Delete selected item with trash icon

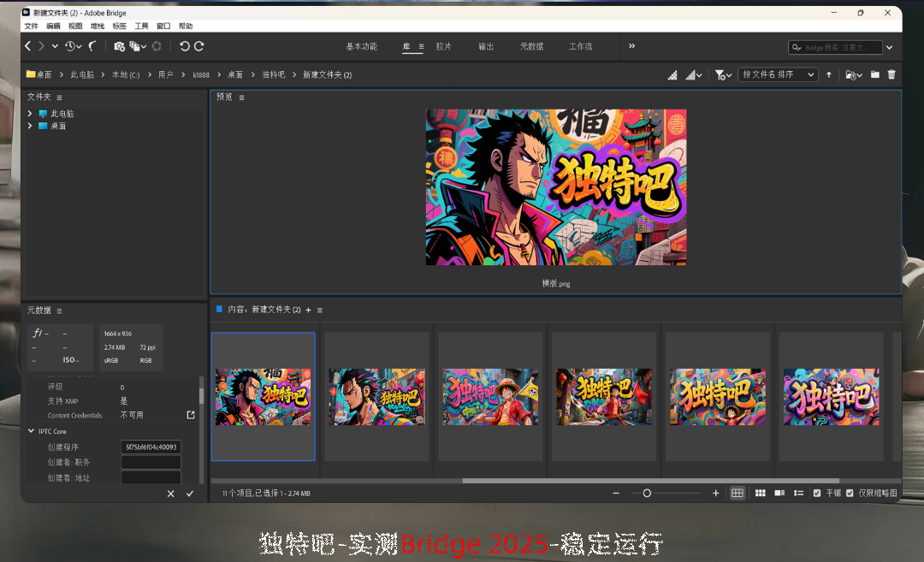(x=891, y=74)
